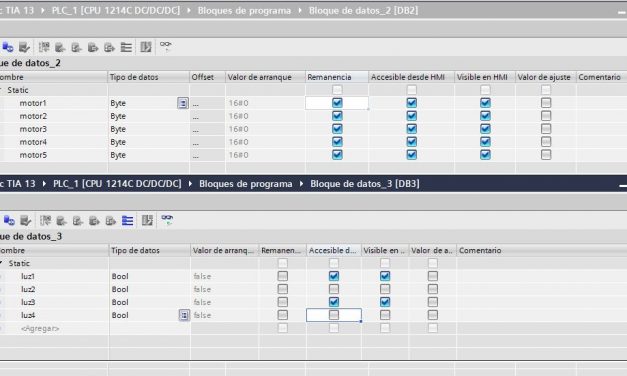
Task: Expand breadcrumb arrow before Bloque de datos_3 [DB3]
Action: pyautogui.click(x=302, y=184)
